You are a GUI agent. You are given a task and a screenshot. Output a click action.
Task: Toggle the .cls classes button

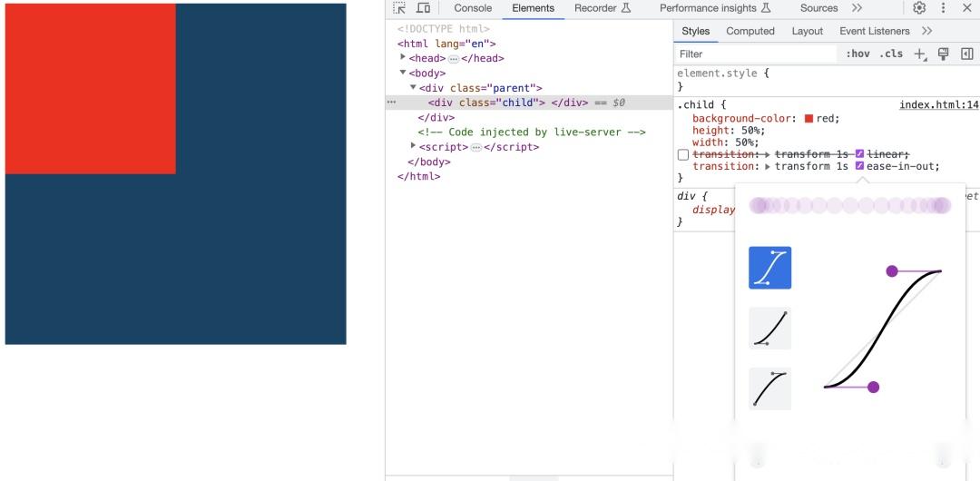pyautogui.click(x=891, y=54)
